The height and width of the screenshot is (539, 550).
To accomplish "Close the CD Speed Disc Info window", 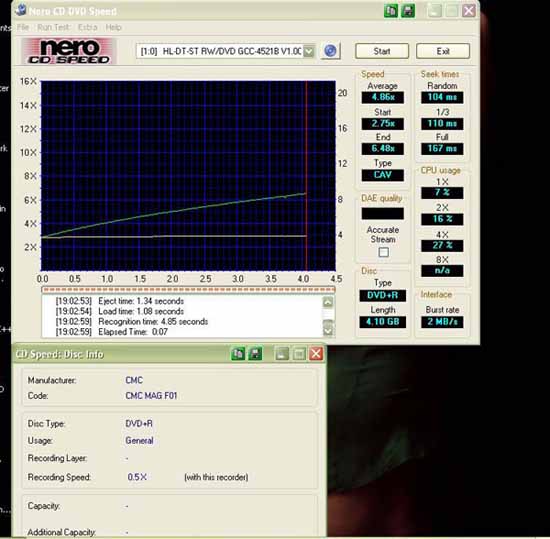I will point(316,353).
